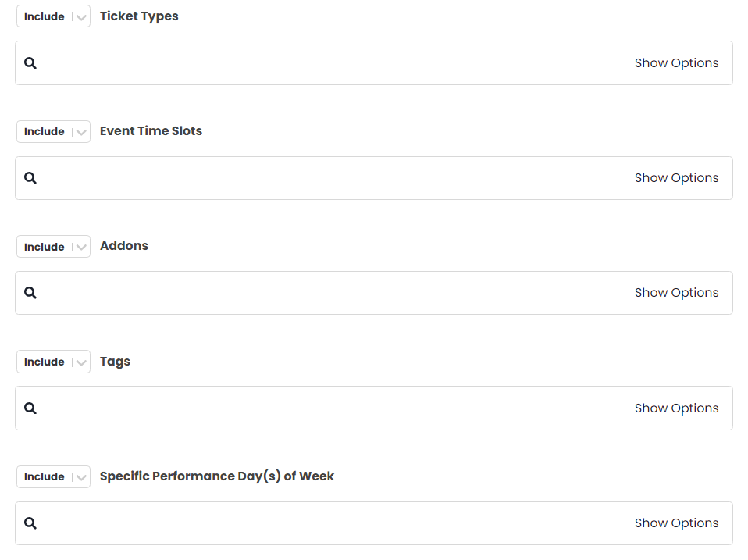Show Options for Ticket Types

pos(676,62)
